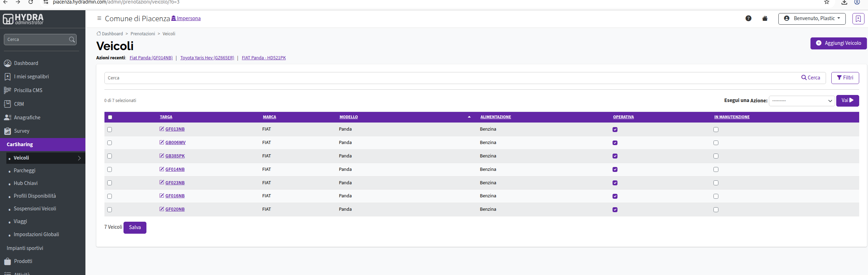The width and height of the screenshot is (868, 275).
Task: Select Sospensioni Veicoli menu item
Action: pyautogui.click(x=35, y=209)
